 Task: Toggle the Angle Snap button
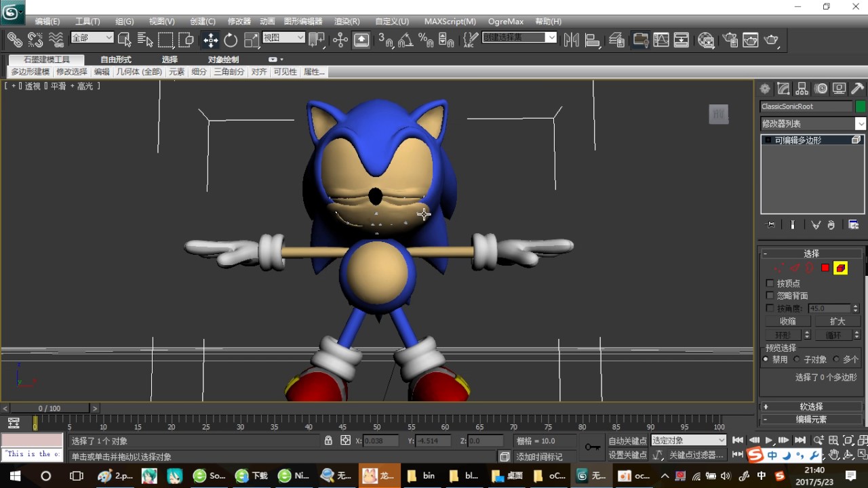click(406, 39)
